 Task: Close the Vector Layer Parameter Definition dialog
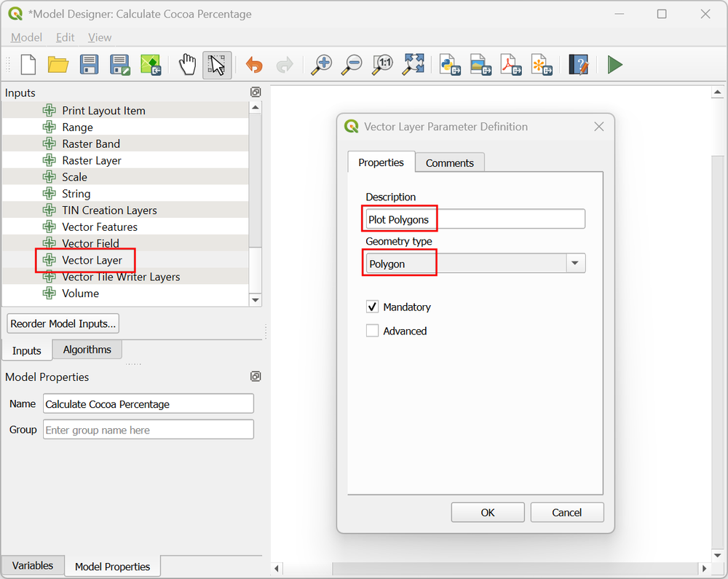click(x=599, y=126)
